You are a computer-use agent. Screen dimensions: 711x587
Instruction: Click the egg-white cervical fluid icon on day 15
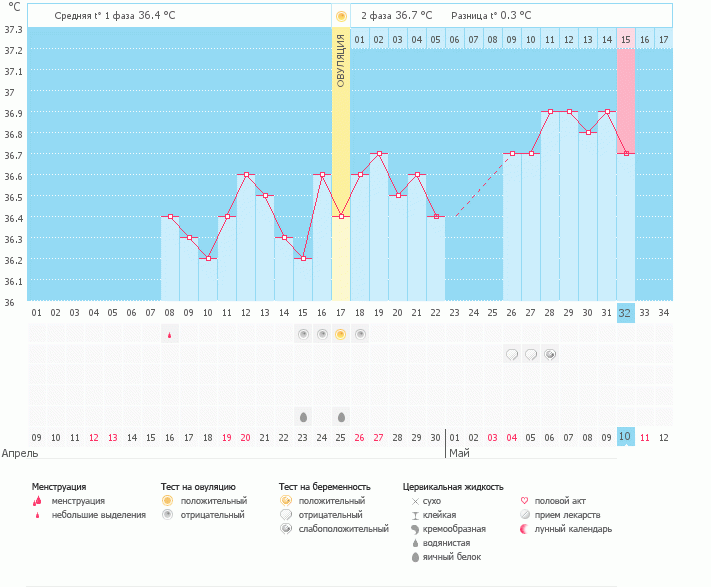(x=303, y=417)
